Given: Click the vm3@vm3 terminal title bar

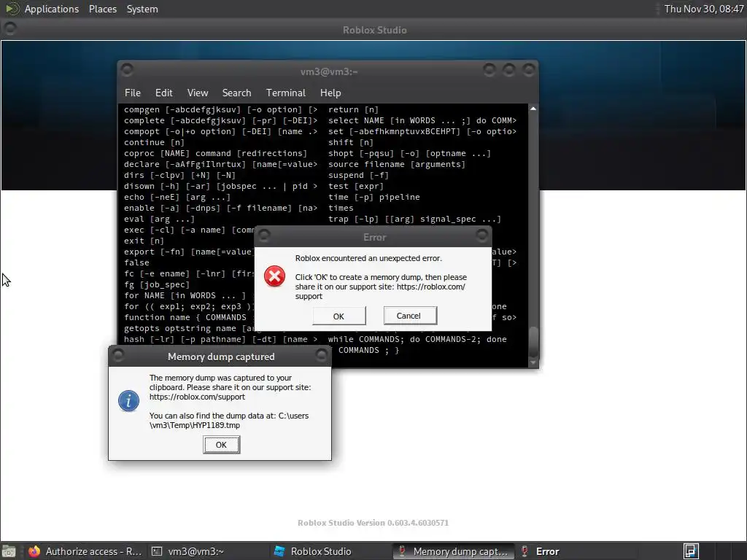Looking at the screenshot, I should [329, 71].
